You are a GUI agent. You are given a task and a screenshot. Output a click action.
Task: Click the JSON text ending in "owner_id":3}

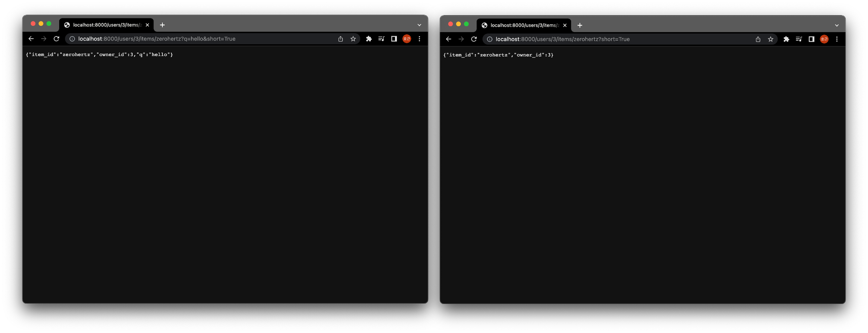pyautogui.click(x=498, y=55)
